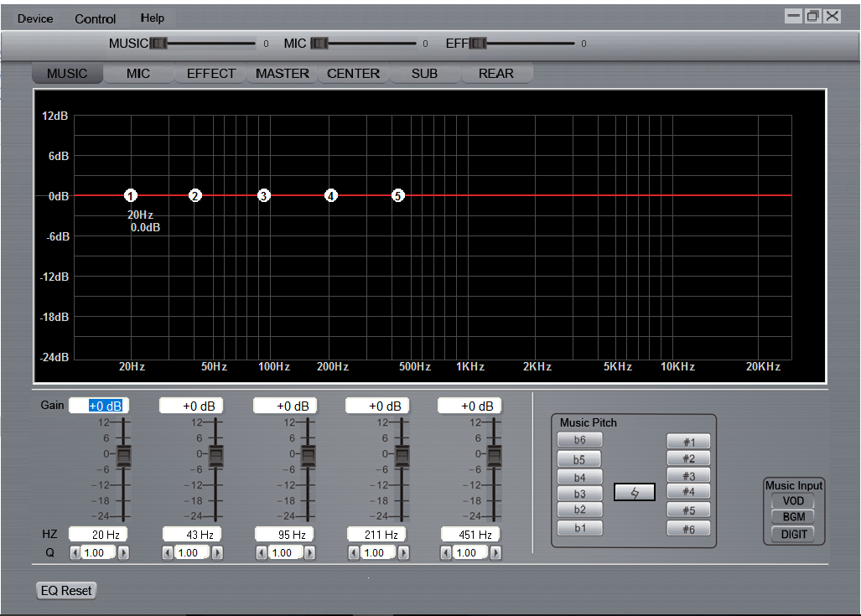Select EQ band node 1 on graph
This screenshot has height=616, width=861.
[131, 195]
